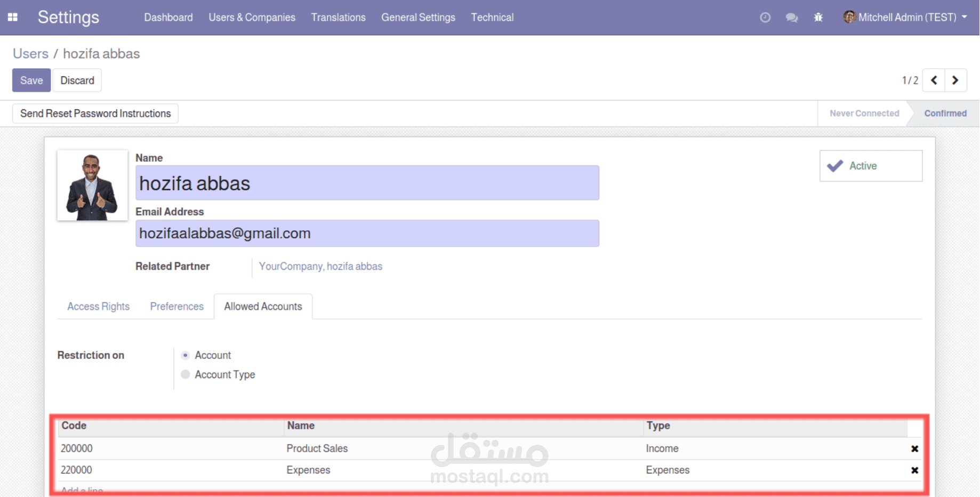Open the Translations menu
This screenshot has width=980, height=497.
coord(338,18)
